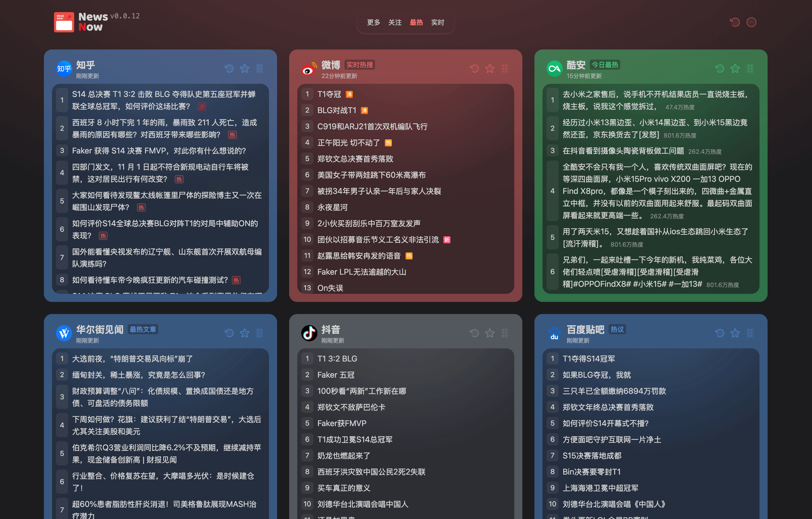This screenshot has width=812, height=519.
Task: Favorite the 知乎 source with the star
Action: click(x=245, y=68)
